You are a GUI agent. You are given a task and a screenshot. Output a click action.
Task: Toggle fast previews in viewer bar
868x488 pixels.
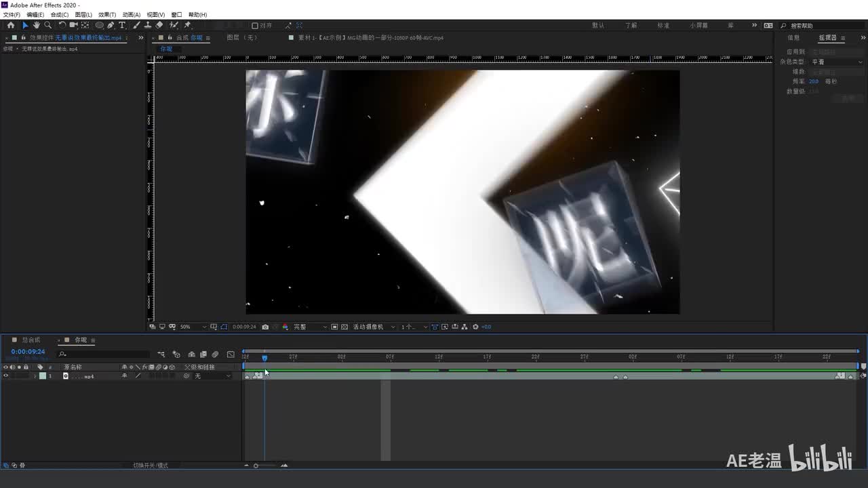(445, 327)
